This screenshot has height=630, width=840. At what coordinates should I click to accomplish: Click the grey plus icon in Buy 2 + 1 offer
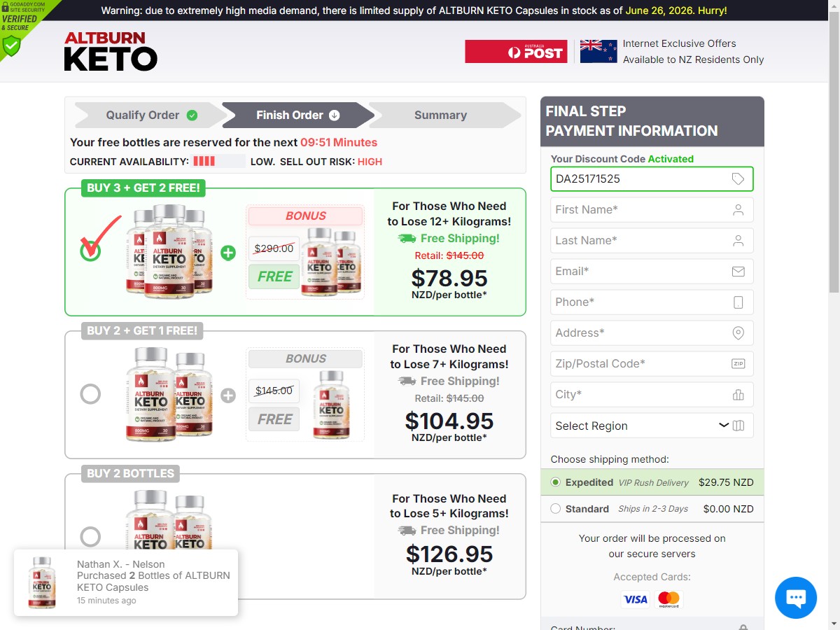tap(228, 395)
